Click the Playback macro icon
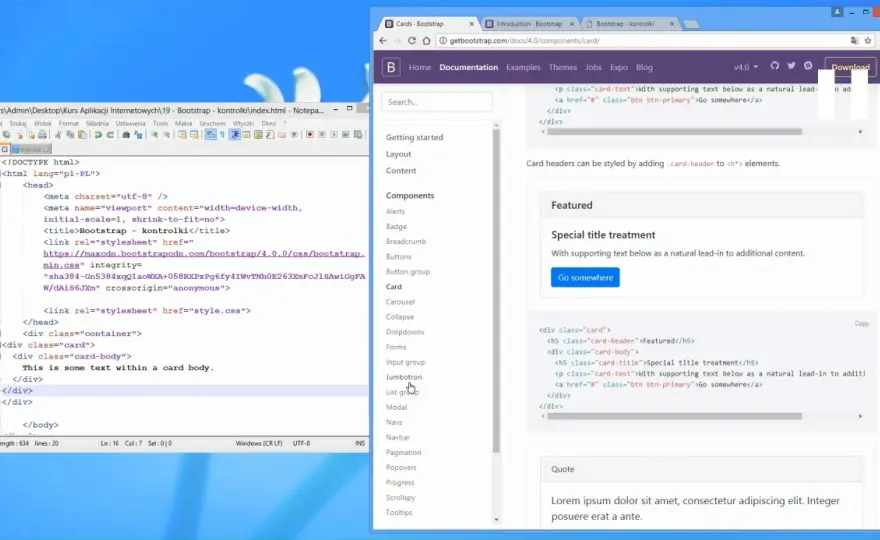The width and height of the screenshot is (880, 540). (333, 135)
